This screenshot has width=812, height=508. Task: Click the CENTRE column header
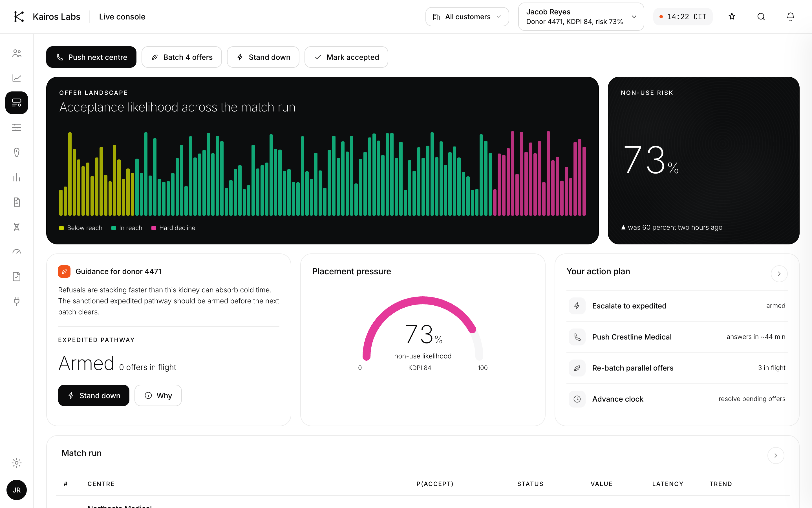[101, 484]
